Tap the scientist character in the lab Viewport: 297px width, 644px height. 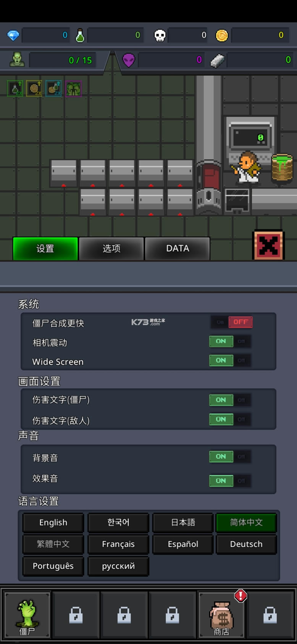247,168
